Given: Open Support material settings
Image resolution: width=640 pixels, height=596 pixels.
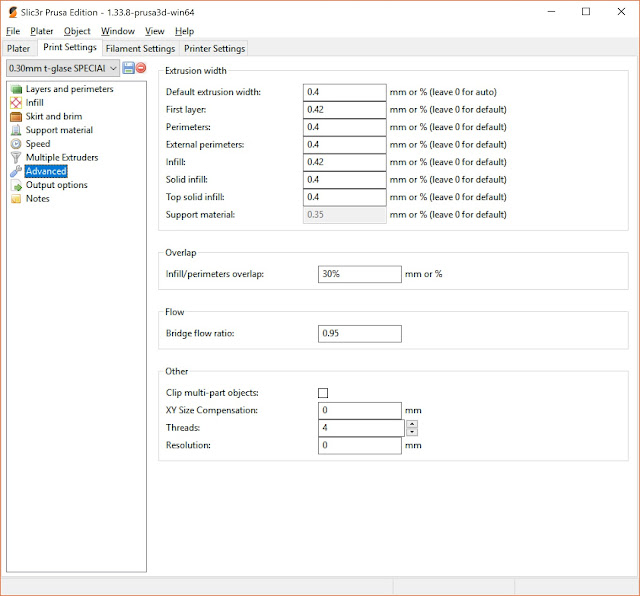Looking at the screenshot, I should coord(59,130).
